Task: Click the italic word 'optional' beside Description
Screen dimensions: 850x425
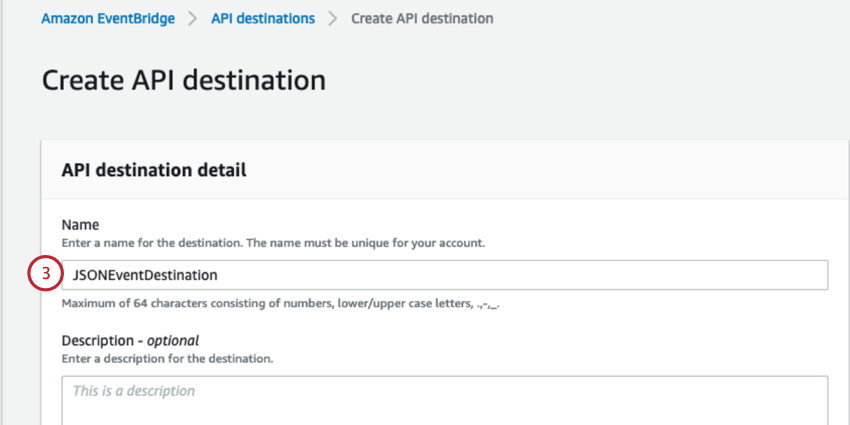Action: coord(173,340)
